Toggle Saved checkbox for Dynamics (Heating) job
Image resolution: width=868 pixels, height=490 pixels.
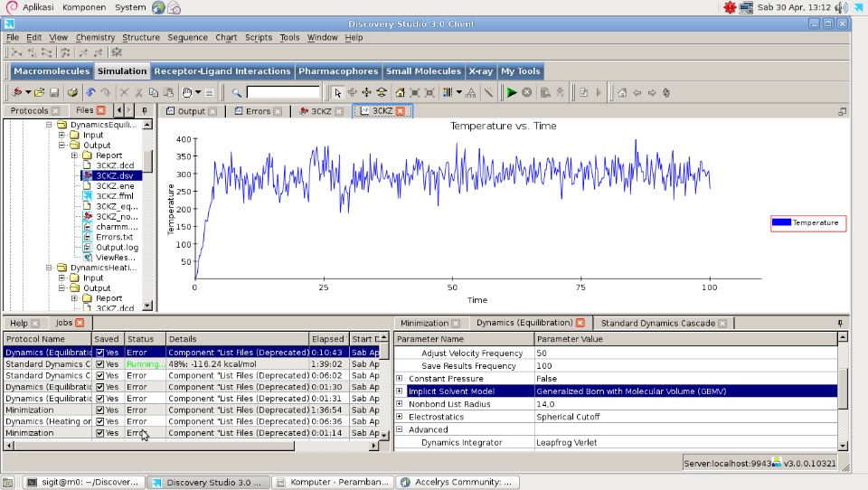click(x=100, y=421)
